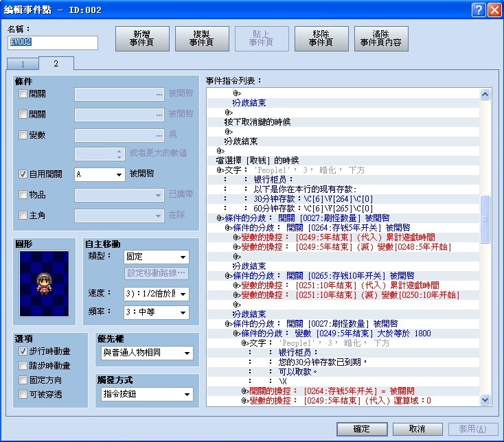This screenshot has width=504, height=442.
Task: Select the 以下是你在本行的现有存款 line
Action: point(343,189)
